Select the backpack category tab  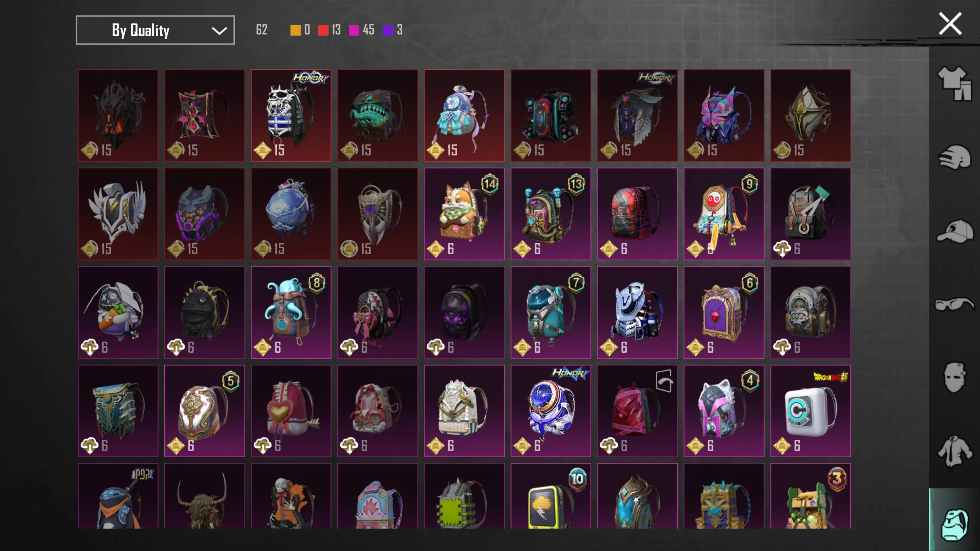[954, 520]
